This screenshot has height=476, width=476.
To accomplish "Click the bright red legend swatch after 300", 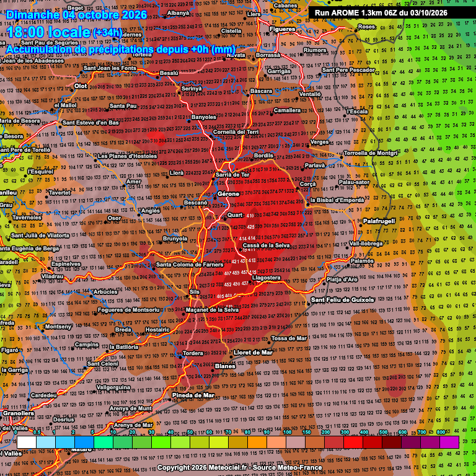I will 353,443.
